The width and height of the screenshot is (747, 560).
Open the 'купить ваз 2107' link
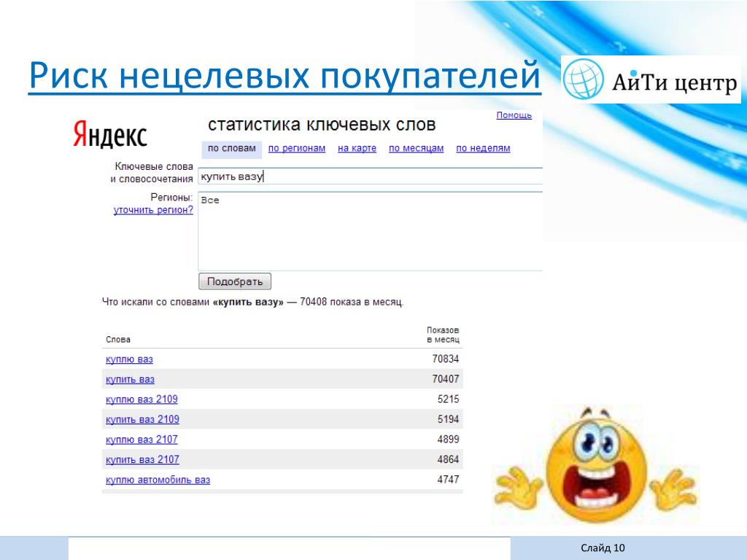pyautogui.click(x=142, y=459)
